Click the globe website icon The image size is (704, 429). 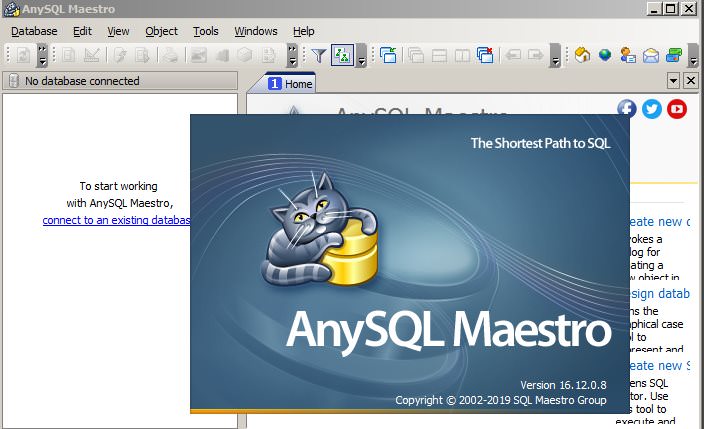coord(605,55)
